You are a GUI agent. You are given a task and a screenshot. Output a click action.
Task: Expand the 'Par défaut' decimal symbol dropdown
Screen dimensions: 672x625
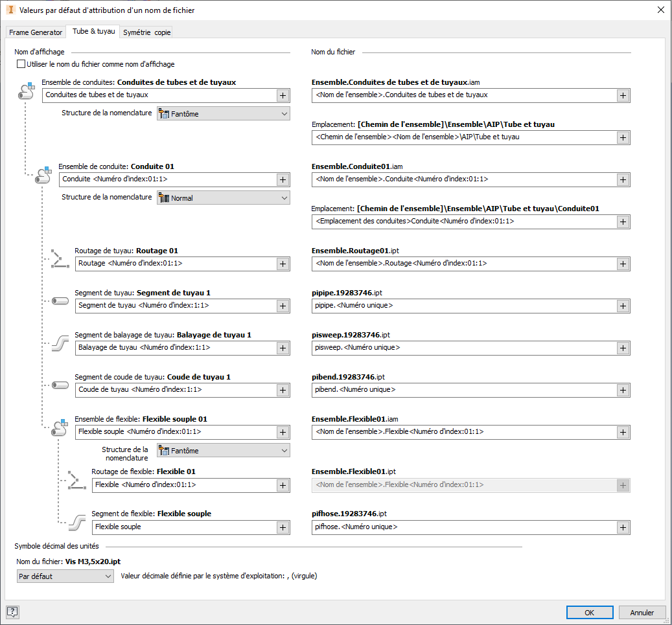[65, 576]
